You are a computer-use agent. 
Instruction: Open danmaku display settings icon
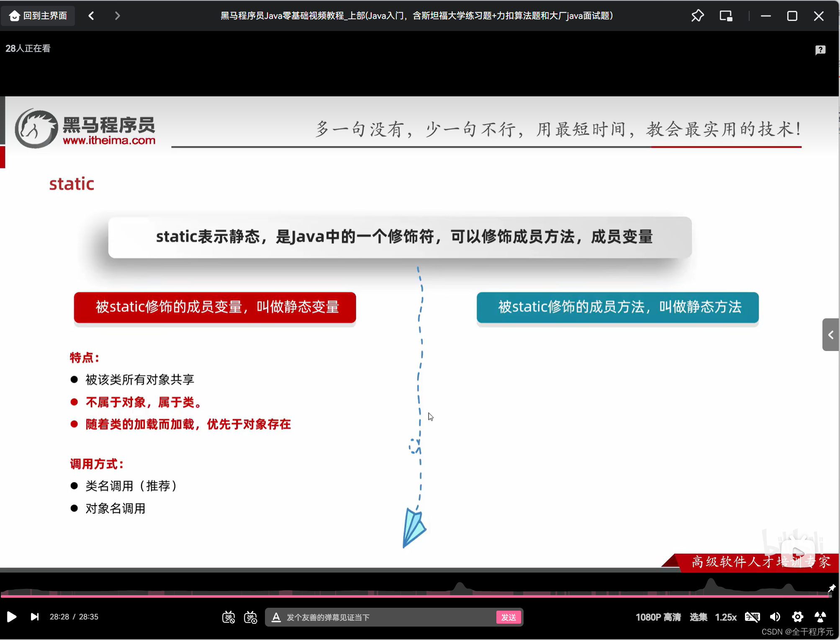[250, 617]
